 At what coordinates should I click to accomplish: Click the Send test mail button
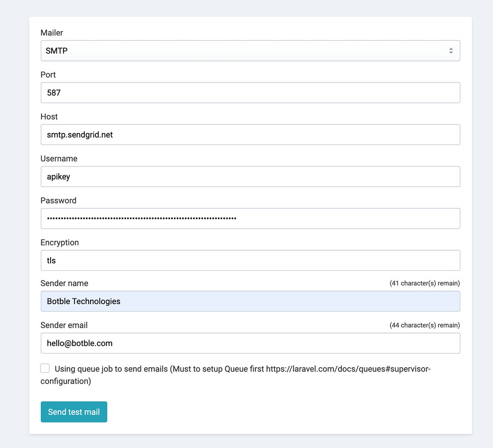coord(74,412)
